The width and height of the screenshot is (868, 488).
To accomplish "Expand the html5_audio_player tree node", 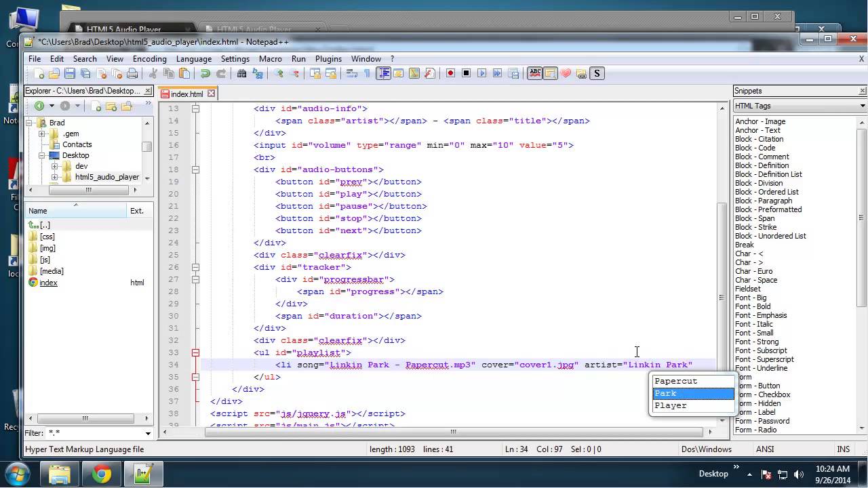I will (54, 177).
